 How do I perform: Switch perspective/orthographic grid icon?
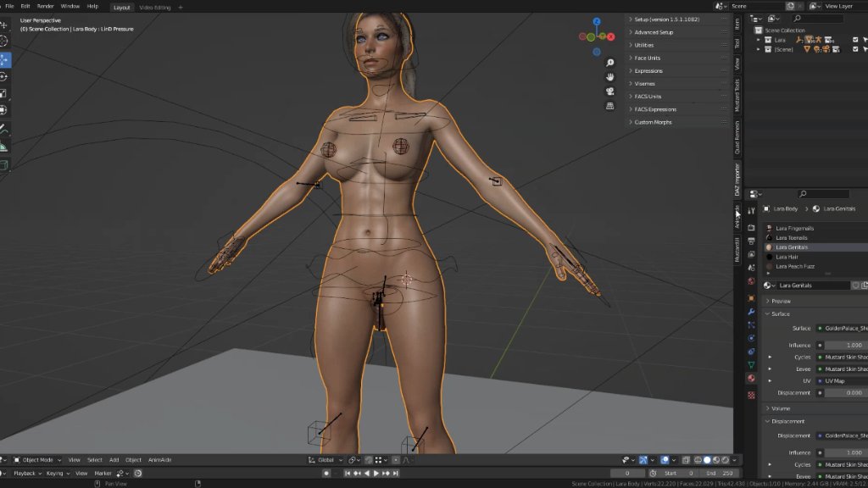click(609, 106)
